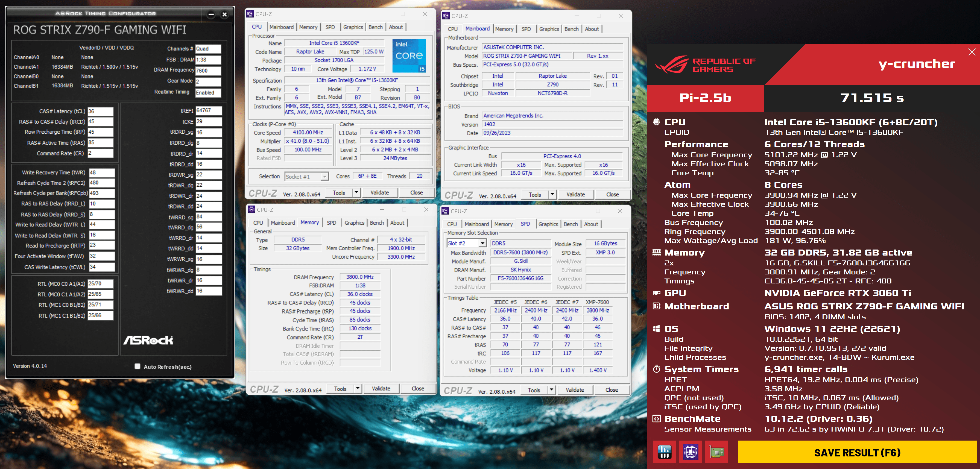The height and width of the screenshot is (469, 980).
Task: Select Graphics tab in SPD window
Action: coord(548,224)
